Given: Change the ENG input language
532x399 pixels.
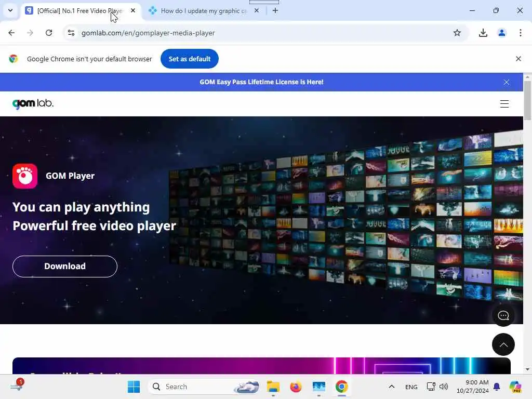Looking at the screenshot, I should coord(411,387).
